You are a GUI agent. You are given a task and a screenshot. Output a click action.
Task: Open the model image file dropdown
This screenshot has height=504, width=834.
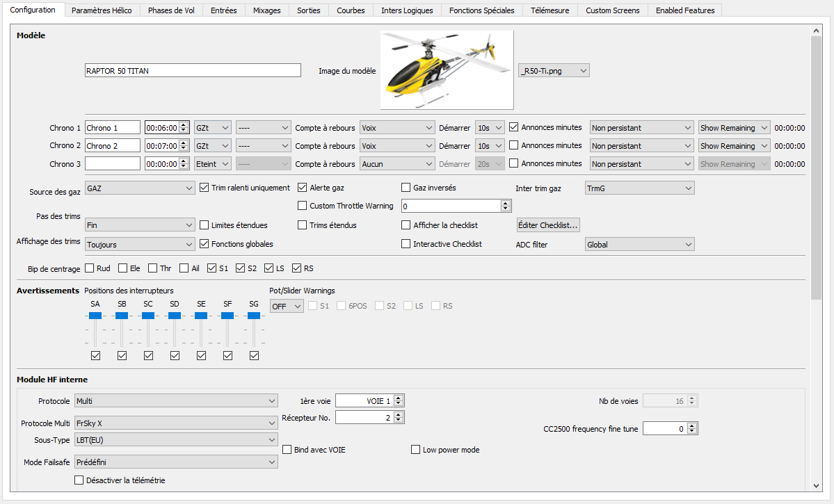point(554,71)
